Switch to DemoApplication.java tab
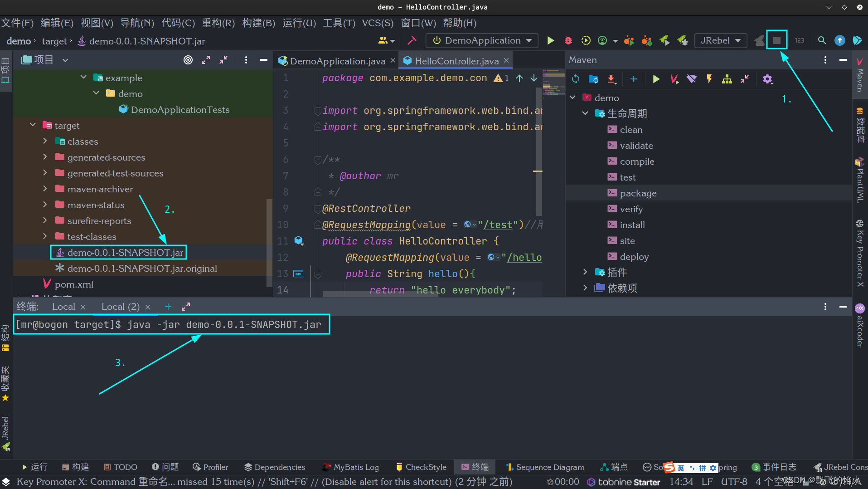 337,61
